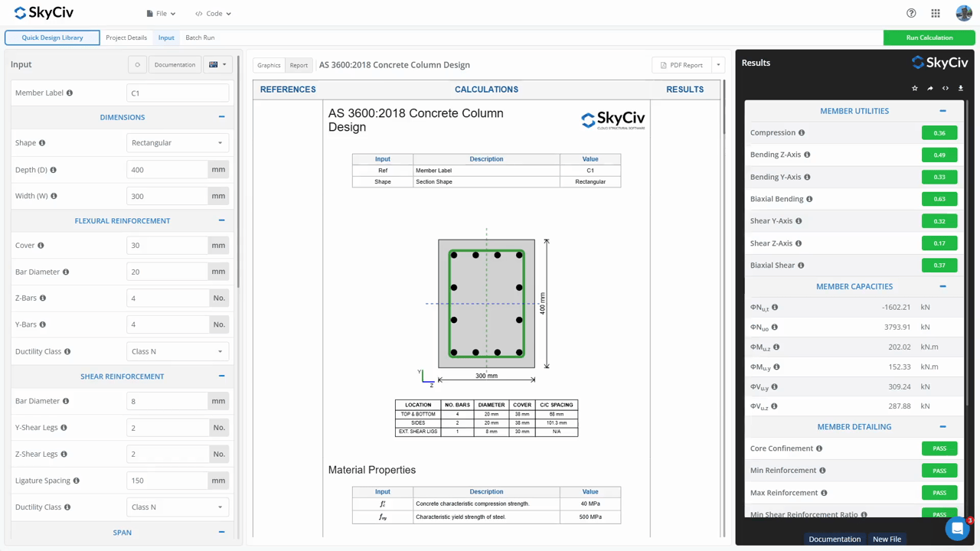Jump to REFERENCES report section
980x551 pixels.
click(288, 90)
